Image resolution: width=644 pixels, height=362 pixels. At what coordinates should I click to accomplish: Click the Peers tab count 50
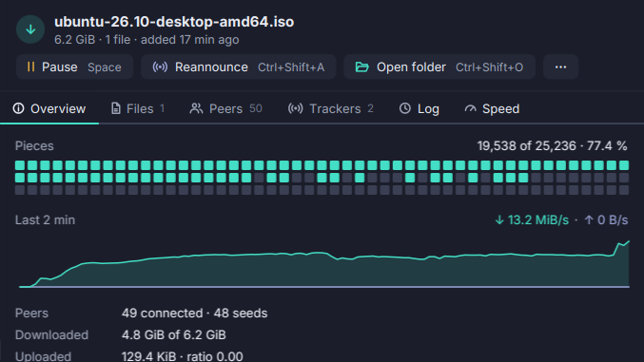tap(256, 108)
